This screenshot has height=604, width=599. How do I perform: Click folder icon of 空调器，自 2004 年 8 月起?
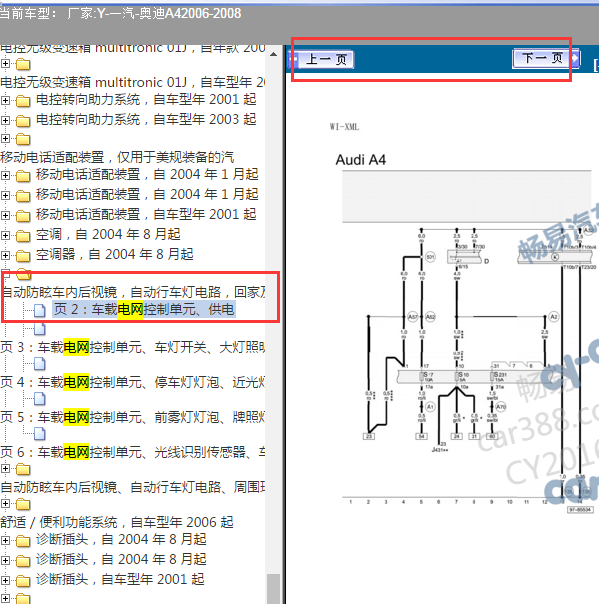point(23,255)
